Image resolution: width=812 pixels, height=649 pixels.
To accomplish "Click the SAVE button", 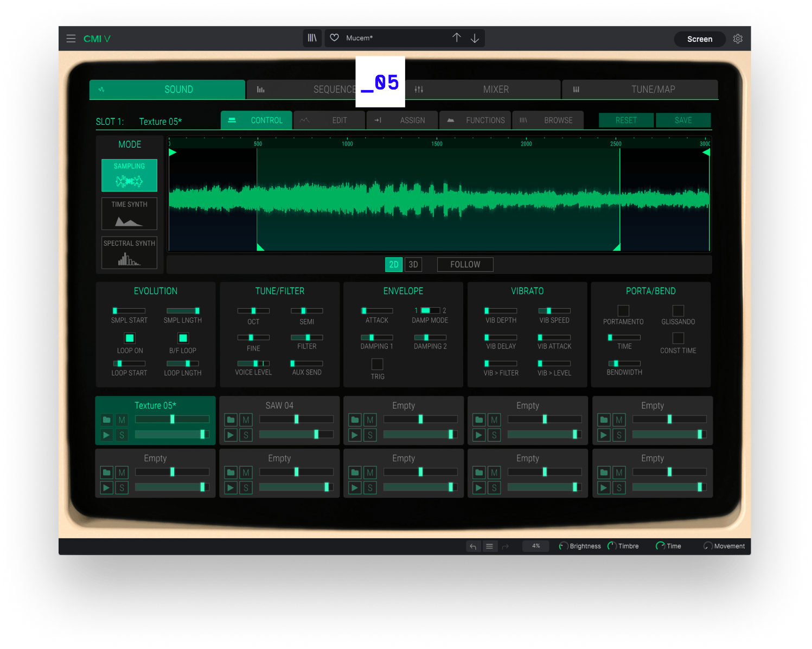I will tap(683, 120).
